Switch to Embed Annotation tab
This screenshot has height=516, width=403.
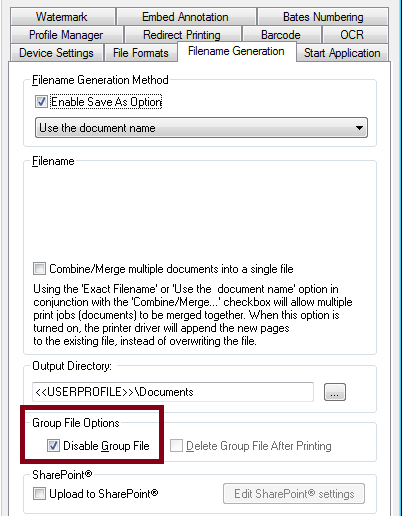[x=186, y=17]
